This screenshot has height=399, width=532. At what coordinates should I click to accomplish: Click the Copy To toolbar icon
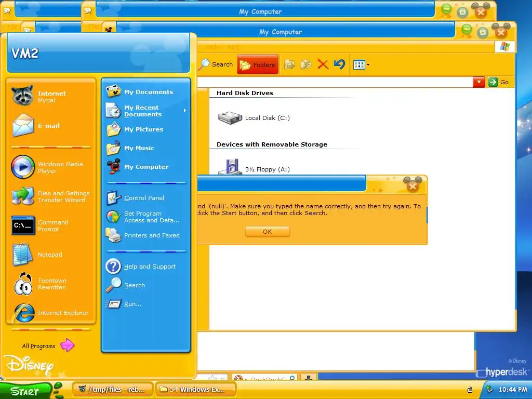pos(305,64)
